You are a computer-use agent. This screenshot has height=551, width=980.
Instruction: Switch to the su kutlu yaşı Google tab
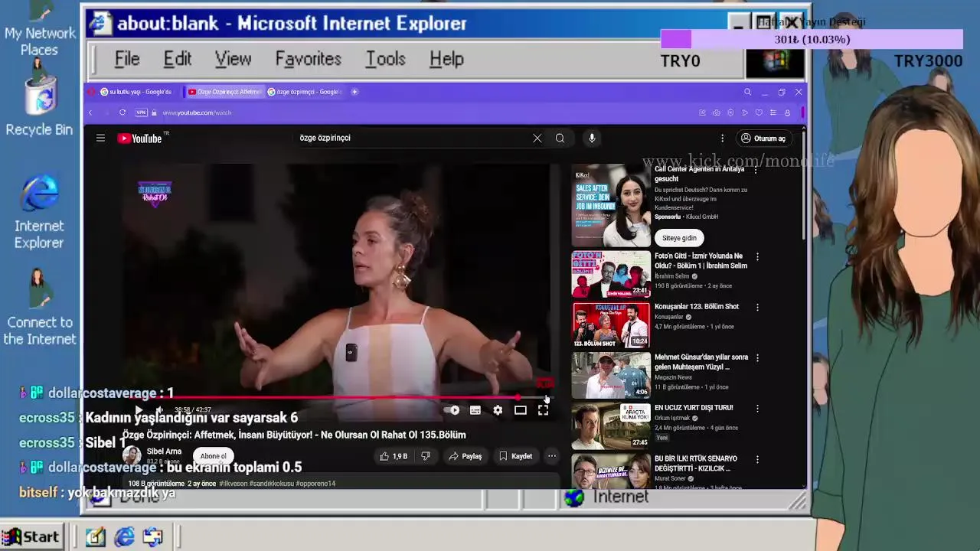pyautogui.click(x=136, y=92)
